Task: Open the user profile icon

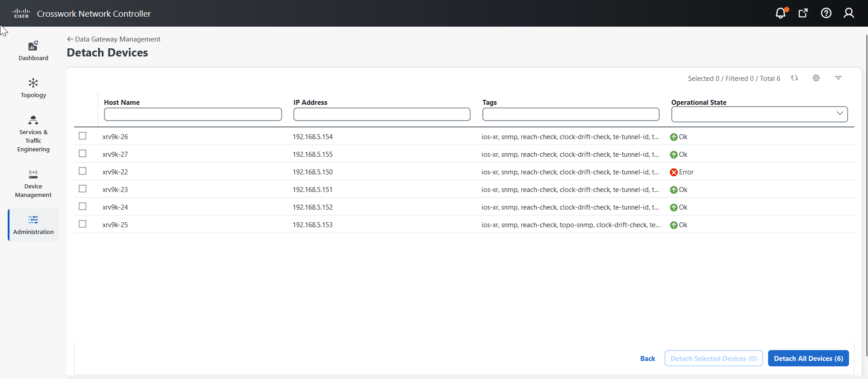Action: 849,13
